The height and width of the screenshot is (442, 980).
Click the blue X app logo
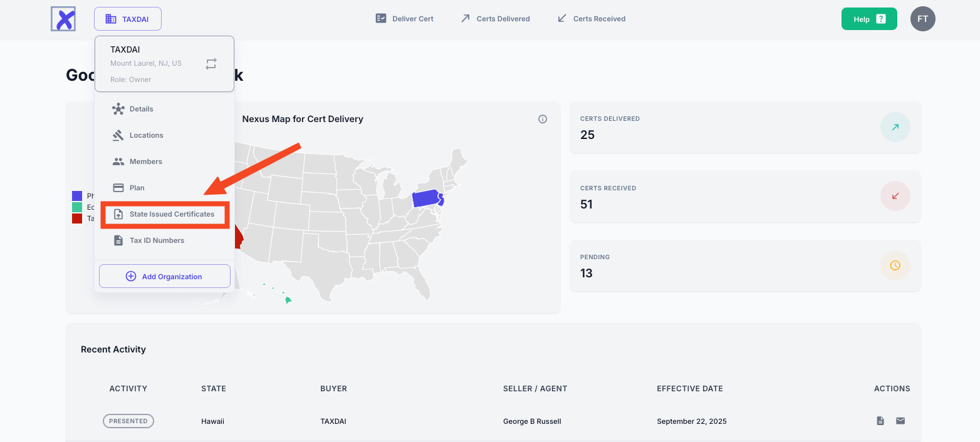tap(63, 19)
